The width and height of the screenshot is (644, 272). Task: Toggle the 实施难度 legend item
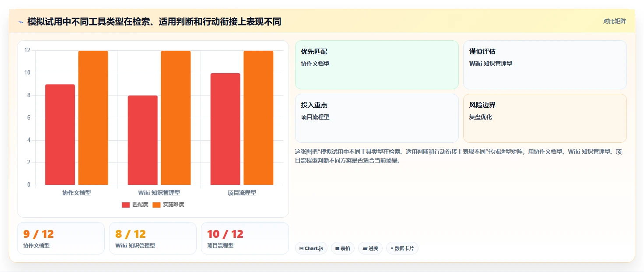click(168, 205)
